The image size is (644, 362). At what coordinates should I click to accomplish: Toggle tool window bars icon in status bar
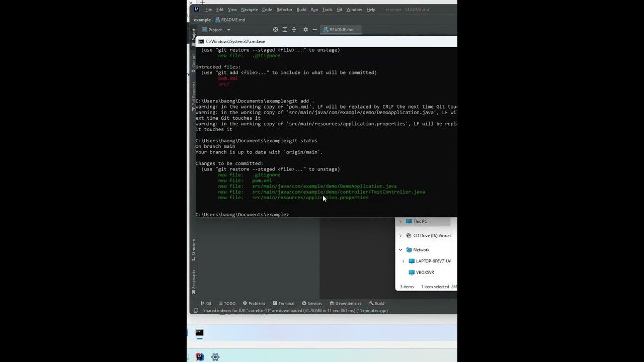(x=196, y=310)
